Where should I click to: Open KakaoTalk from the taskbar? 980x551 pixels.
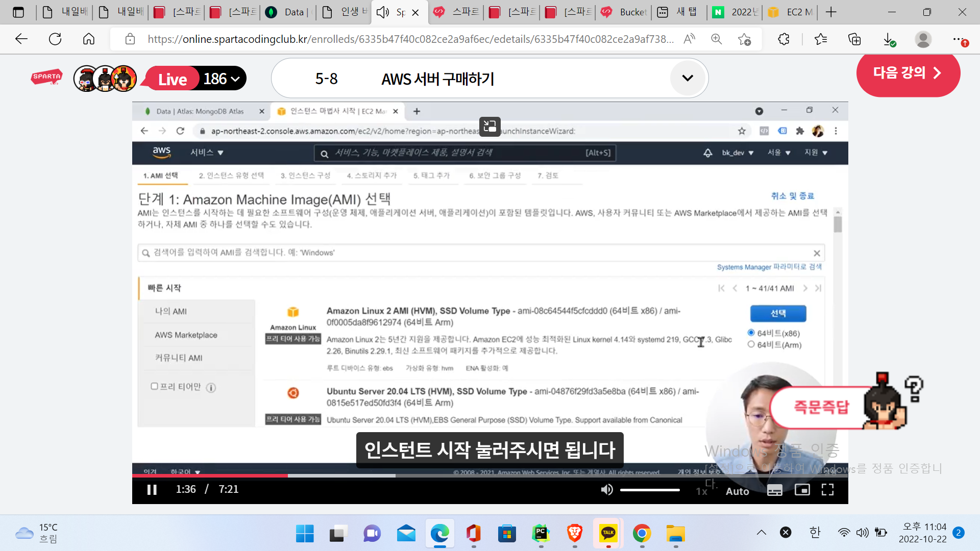(608, 534)
